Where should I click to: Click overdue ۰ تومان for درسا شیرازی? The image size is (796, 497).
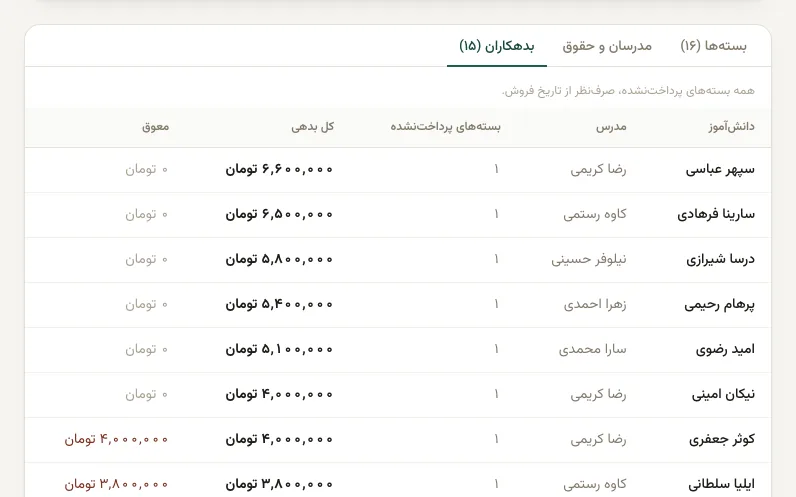[x=147, y=259]
